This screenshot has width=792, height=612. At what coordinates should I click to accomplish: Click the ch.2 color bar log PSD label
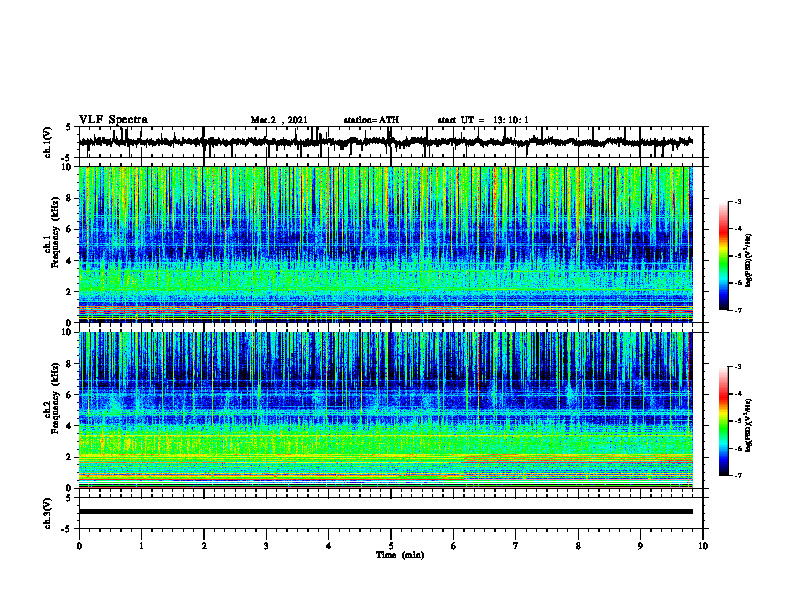point(749,424)
